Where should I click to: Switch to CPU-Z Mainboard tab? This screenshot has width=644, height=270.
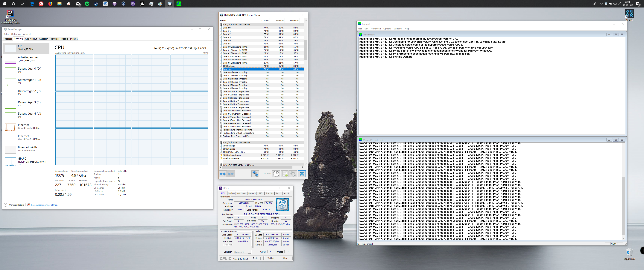tap(241, 193)
